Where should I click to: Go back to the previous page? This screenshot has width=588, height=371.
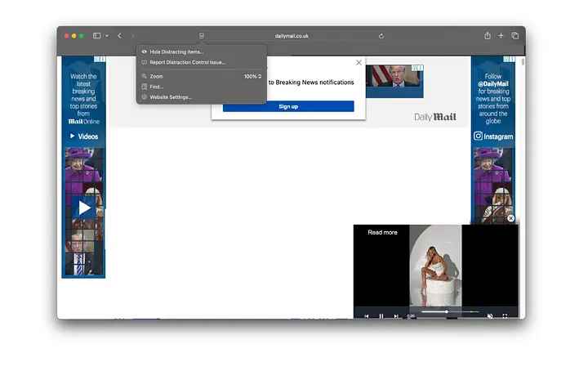[119, 36]
